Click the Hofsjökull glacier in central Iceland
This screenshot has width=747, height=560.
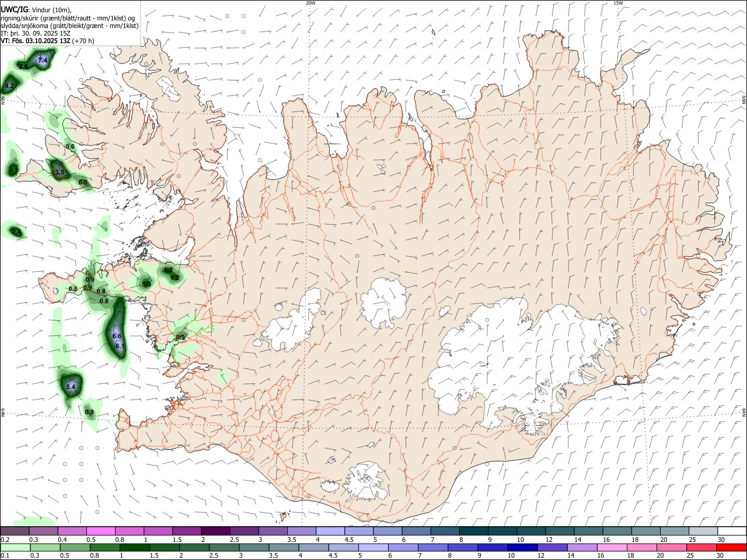click(x=383, y=302)
